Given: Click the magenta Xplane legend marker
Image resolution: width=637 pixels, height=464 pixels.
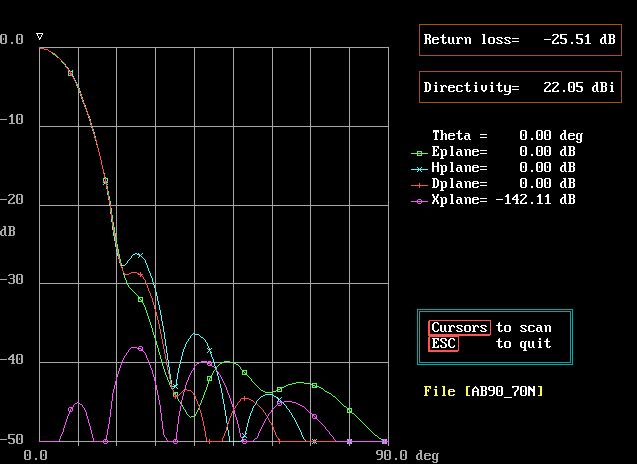Looking at the screenshot, I should (x=419, y=201).
